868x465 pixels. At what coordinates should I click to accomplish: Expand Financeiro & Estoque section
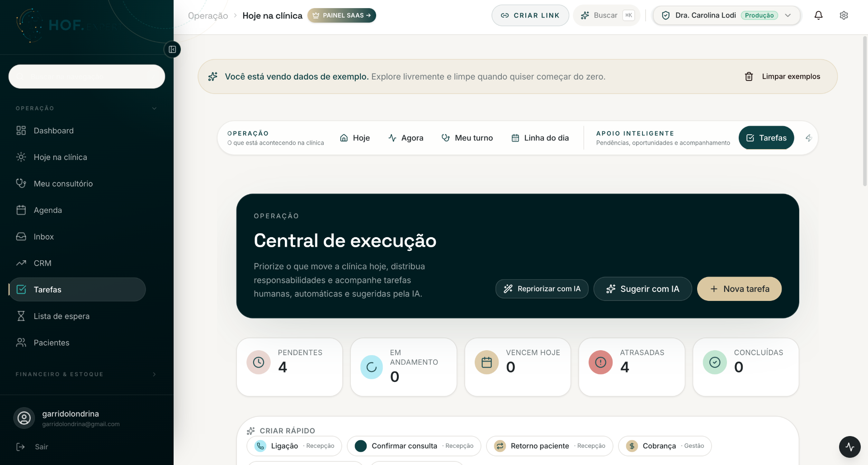[86, 374]
